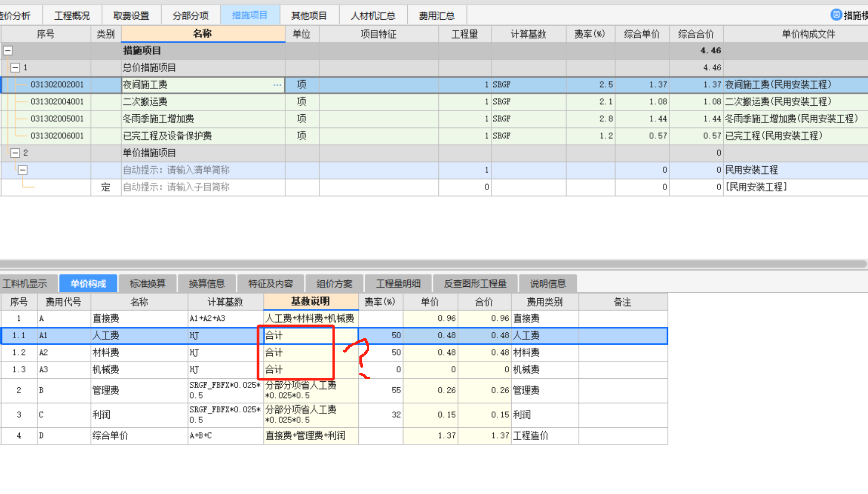The height and width of the screenshot is (494, 868).
Task: Switch to the 费用汇总 tab
Action: (437, 16)
